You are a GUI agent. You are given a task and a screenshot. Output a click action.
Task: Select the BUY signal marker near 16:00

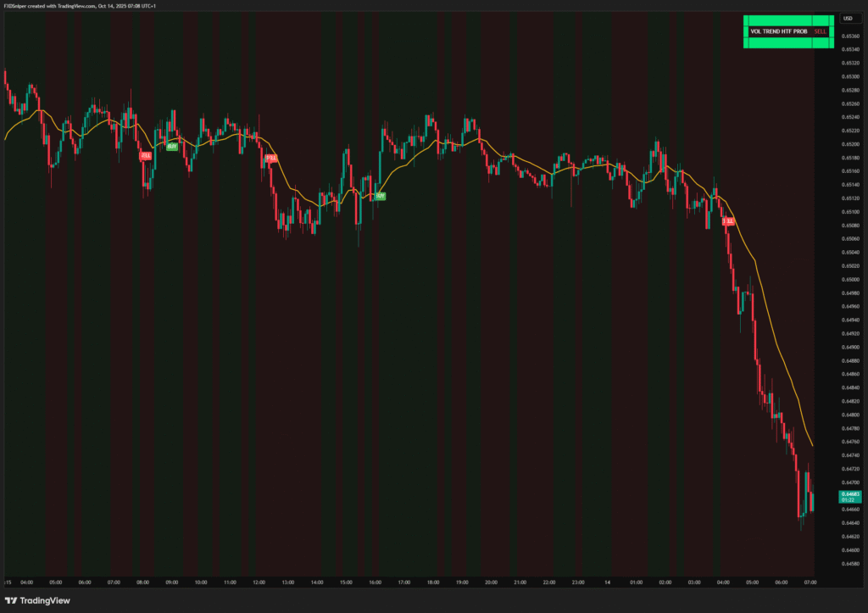(x=381, y=196)
